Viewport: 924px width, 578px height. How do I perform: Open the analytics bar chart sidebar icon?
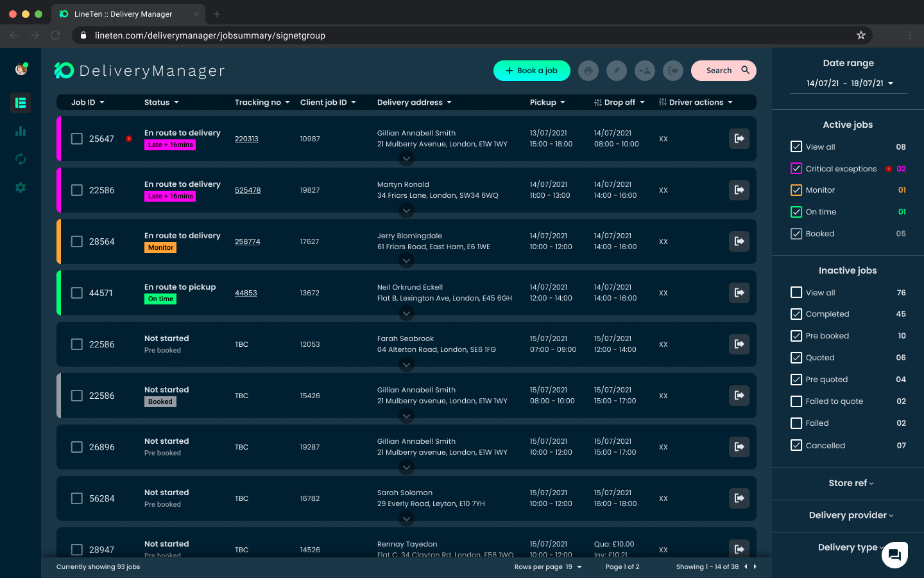point(21,131)
